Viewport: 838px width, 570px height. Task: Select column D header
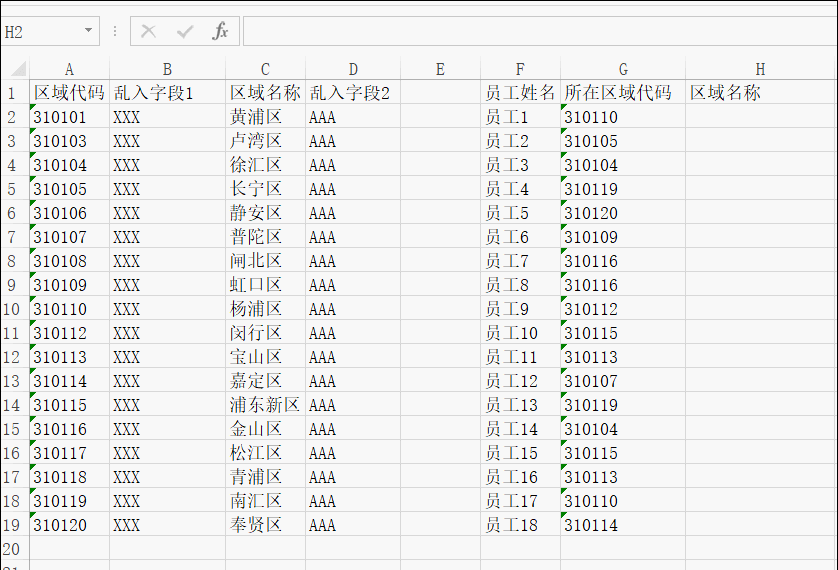pos(353,69)
